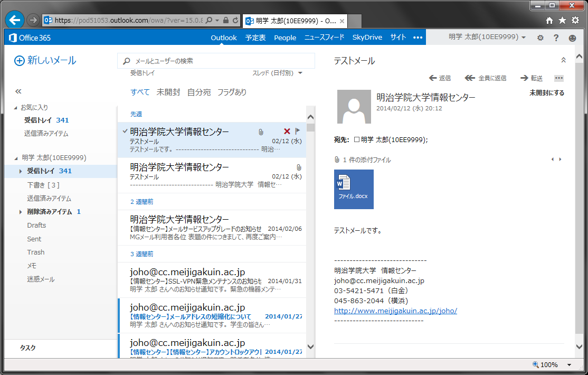588x375 pixels.
Task: Open the タスク link
Action: [28, 348]
